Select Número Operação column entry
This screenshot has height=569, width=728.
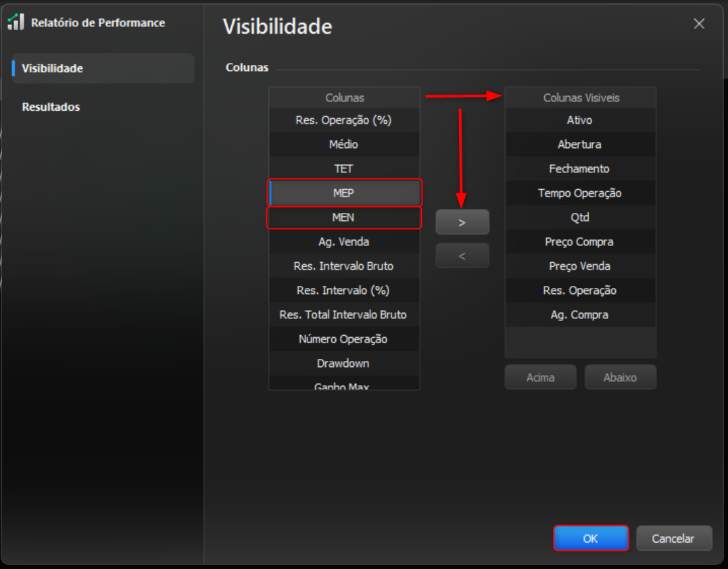coord(344,339)
